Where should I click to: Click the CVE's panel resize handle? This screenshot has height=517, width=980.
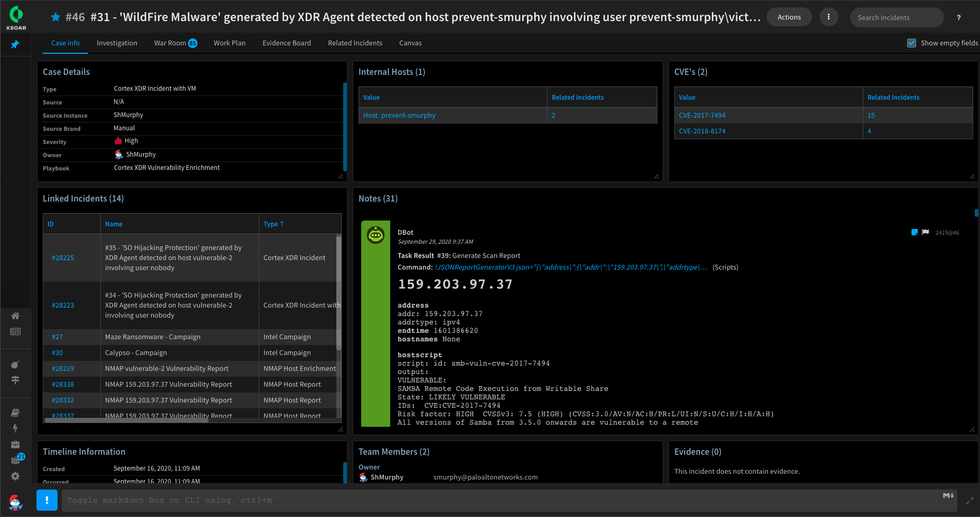pyautogui.click(x=972, y=177)
